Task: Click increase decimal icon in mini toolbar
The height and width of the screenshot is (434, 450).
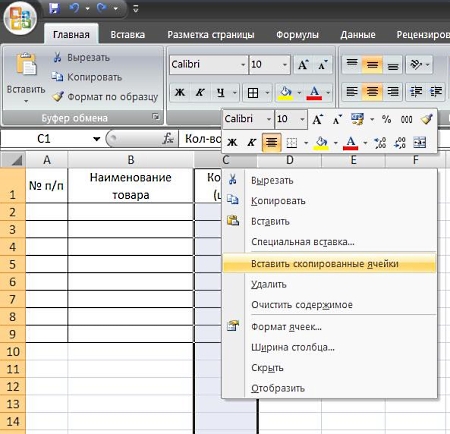Action: 380,143
